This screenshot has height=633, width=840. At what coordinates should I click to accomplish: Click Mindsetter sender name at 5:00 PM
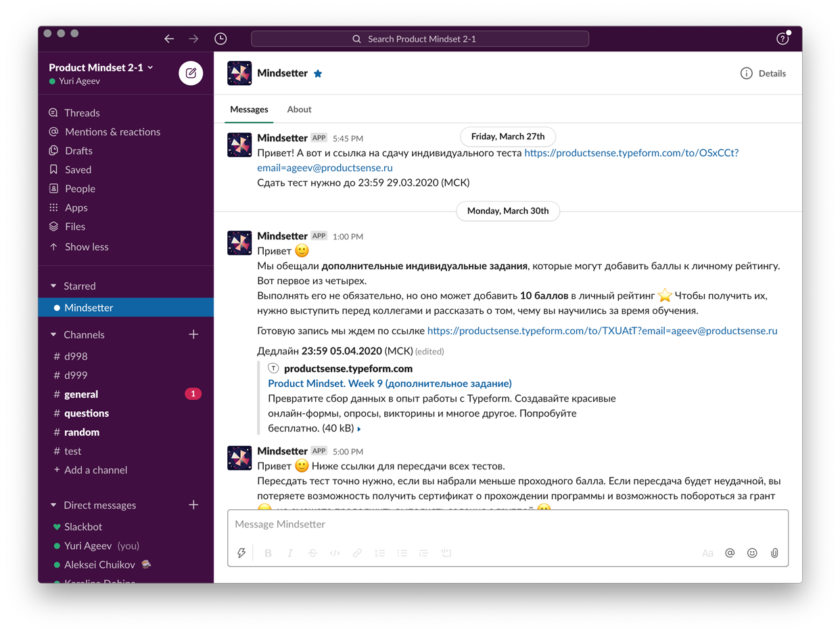[282, 451]
